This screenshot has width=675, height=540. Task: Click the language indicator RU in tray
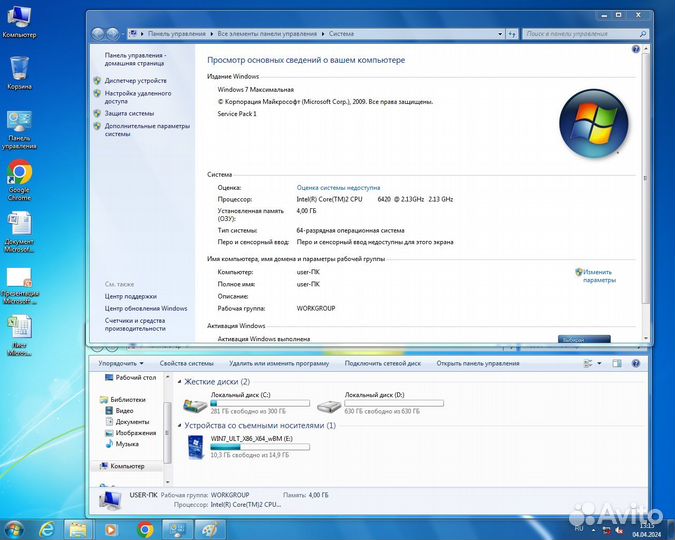coord(579,528)
